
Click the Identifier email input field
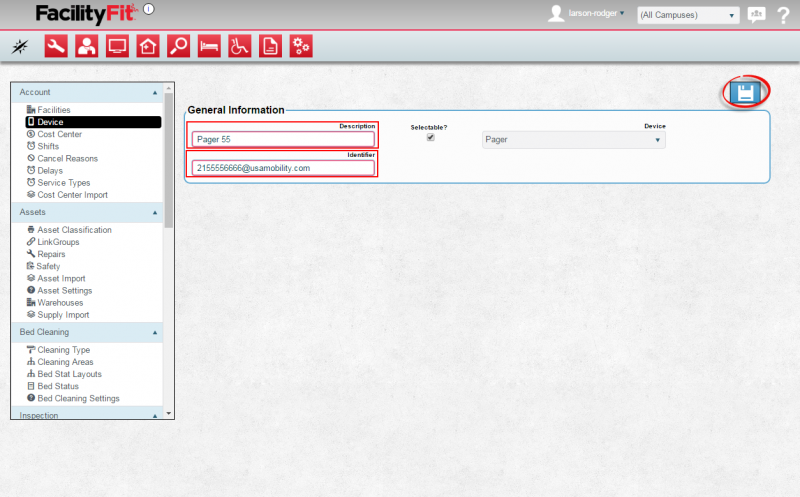click(283, 168)
